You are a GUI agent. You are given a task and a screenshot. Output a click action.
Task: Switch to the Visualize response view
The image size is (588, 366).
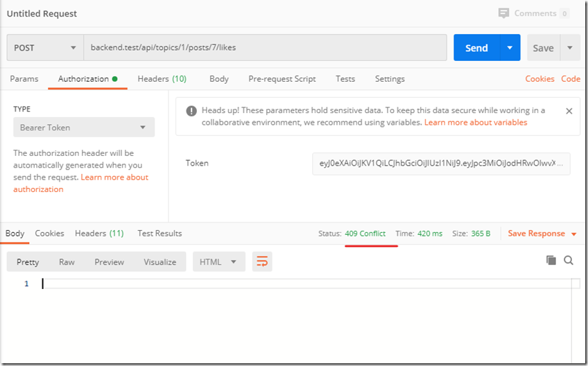160,262
